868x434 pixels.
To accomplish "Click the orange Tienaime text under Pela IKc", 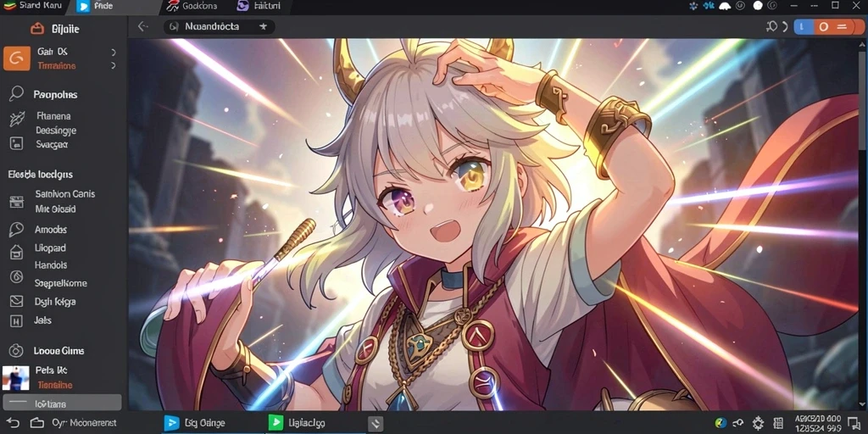I will point(55,385).
